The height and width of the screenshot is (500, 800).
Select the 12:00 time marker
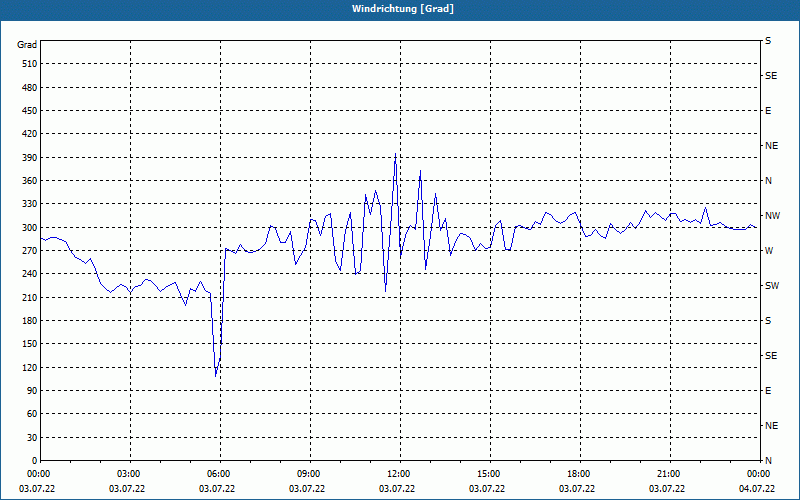399,474
